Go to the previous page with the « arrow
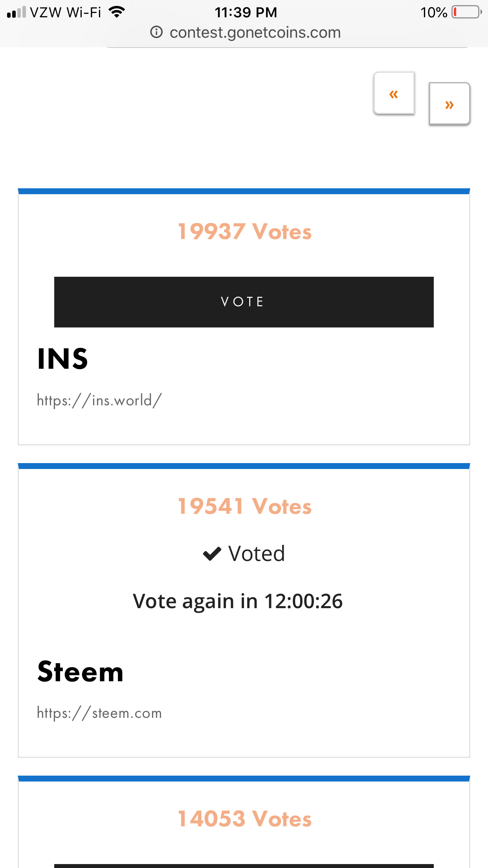This screenshot has width=488, height=868. pos(394,94)
